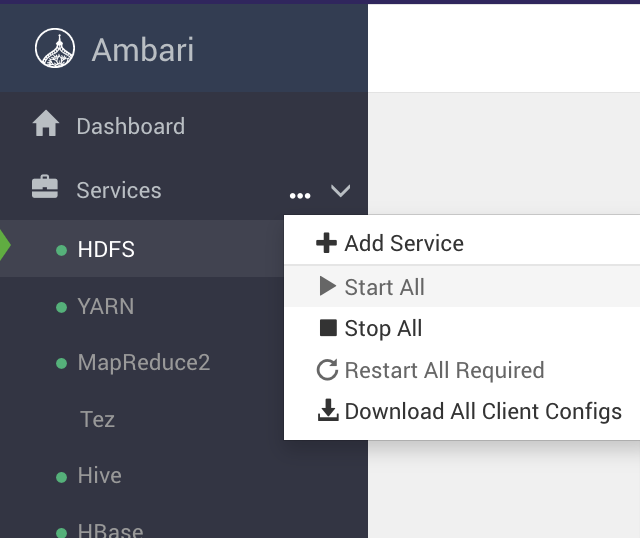Open the Hive service
This screenshot has height=538, width=640.
click(x=100, y=476)
